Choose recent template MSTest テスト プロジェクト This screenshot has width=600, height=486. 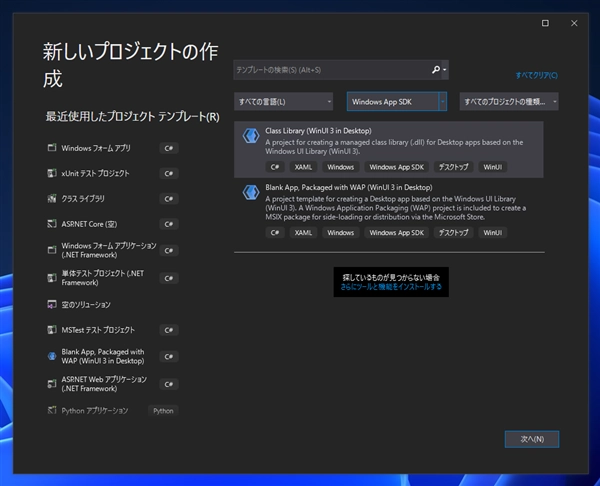tap(112, 330)
